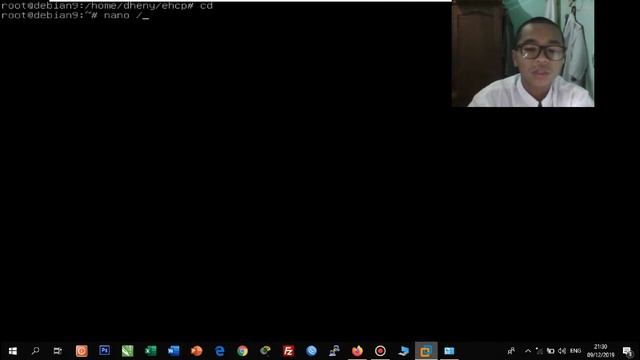Launch Microsoft Excel from the taskbar
This screenshot has height=360, width=640.
tap(151, 351)
